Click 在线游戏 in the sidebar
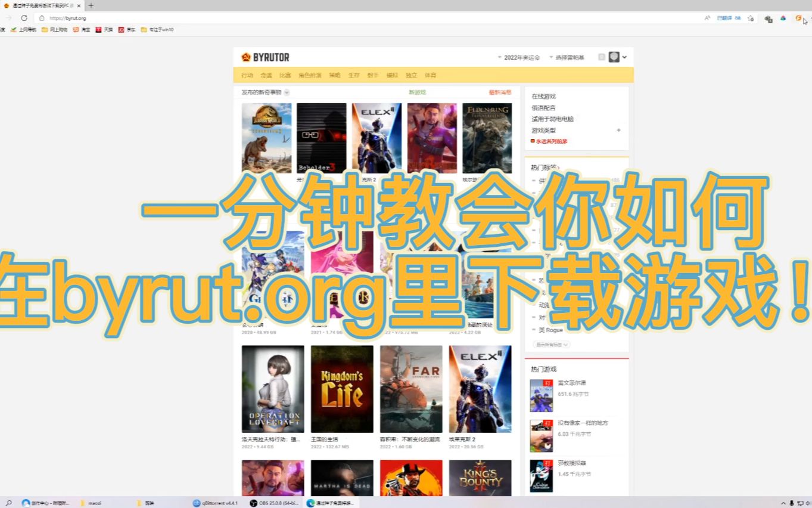The height and width of the screenshot is (508, 812). [543, 97]
